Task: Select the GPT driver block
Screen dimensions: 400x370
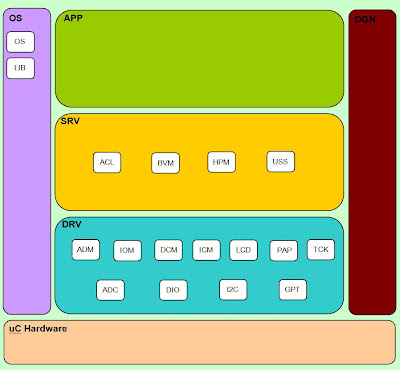Action: point(293,290)
